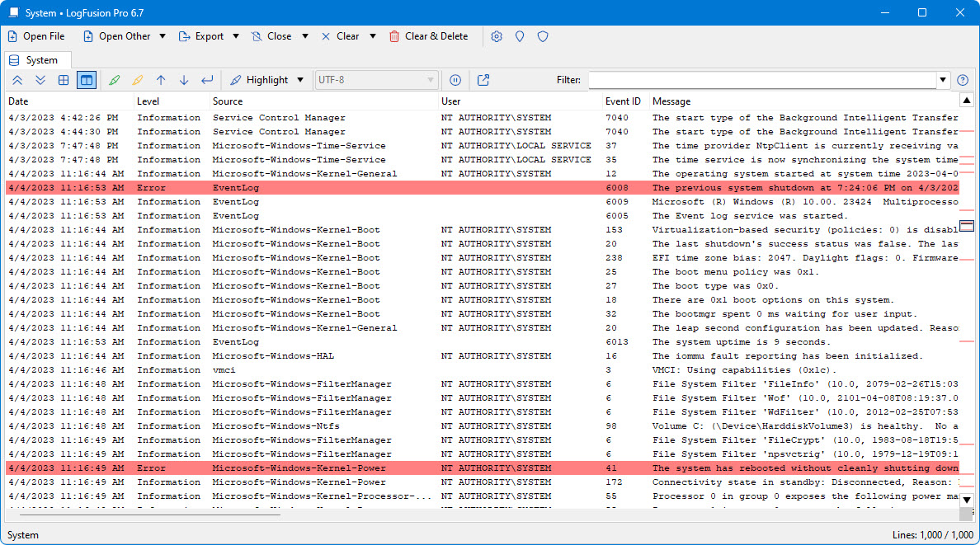Toggle pause auto-scroll button

(x=455, y=80)
